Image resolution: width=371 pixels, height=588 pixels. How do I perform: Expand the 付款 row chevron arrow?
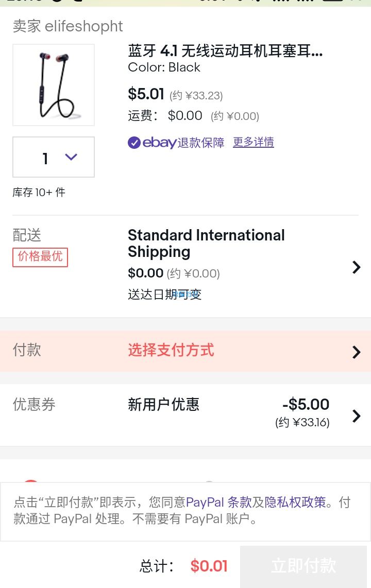tap(356, 352)
